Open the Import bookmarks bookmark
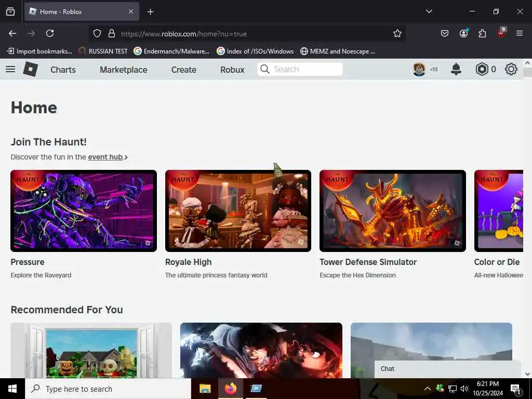This screenshot has height=399, width=532. coord(39,51)
